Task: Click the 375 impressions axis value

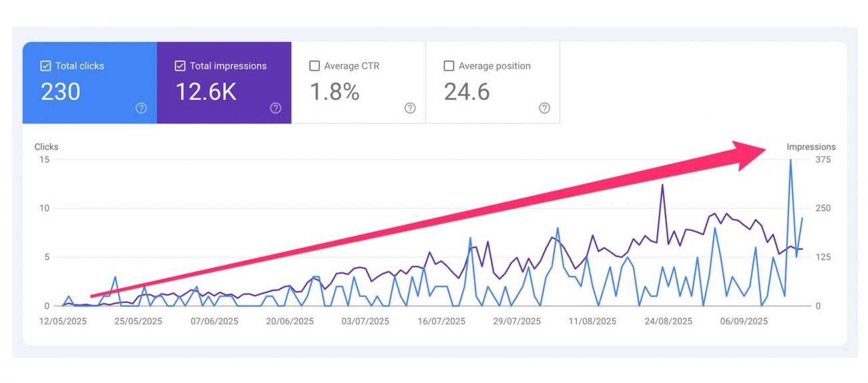Action: [823, 159]
